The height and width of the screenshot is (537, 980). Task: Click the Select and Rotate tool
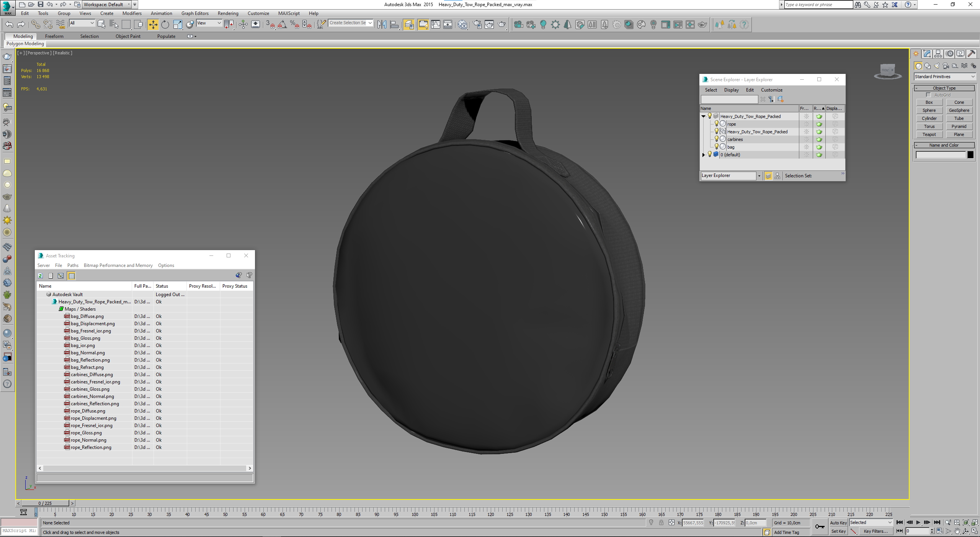pyautogui.click(x=165, y=25)
